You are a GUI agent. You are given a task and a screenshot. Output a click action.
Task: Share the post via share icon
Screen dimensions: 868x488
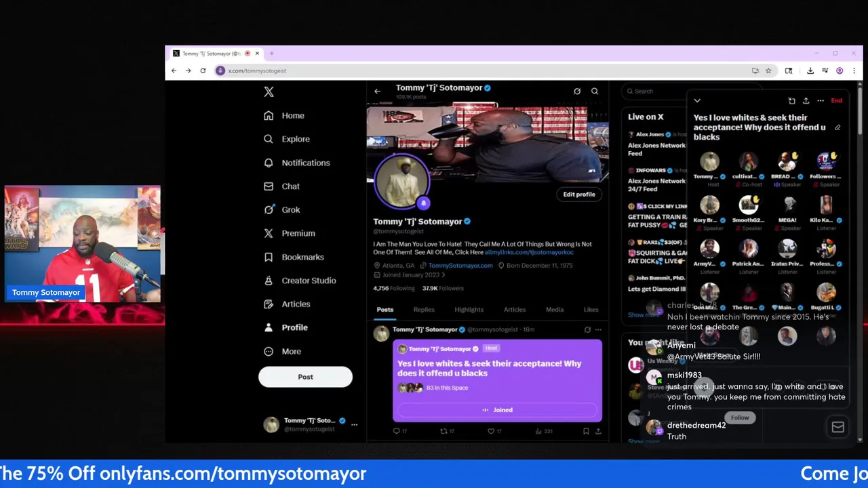(x=598, y=430)
